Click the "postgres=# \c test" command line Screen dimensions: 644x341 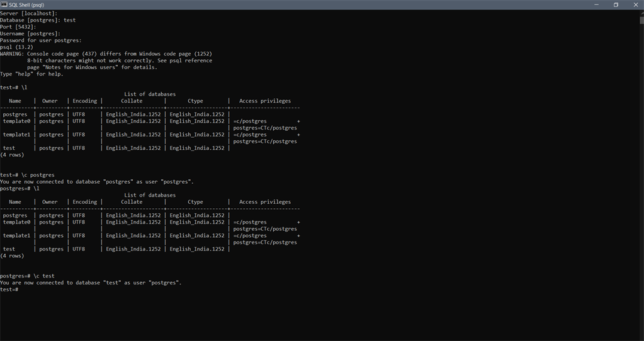point(28,276)
